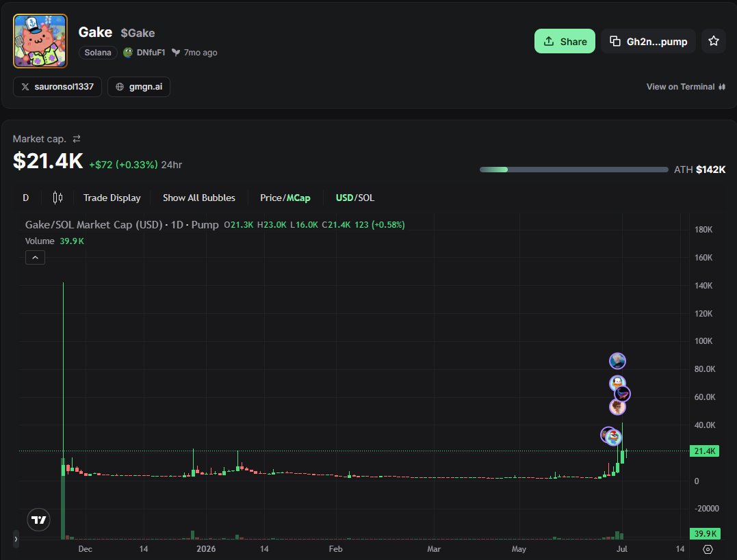Toggle Trade Display option
Screen dimensions: 737x560
click(112, 198)
